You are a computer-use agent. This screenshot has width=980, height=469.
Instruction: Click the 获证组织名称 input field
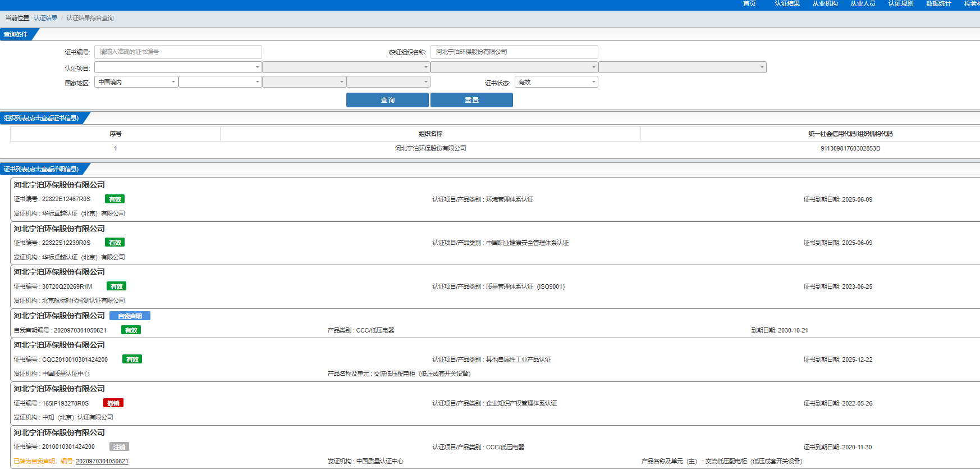coord(514,52)
